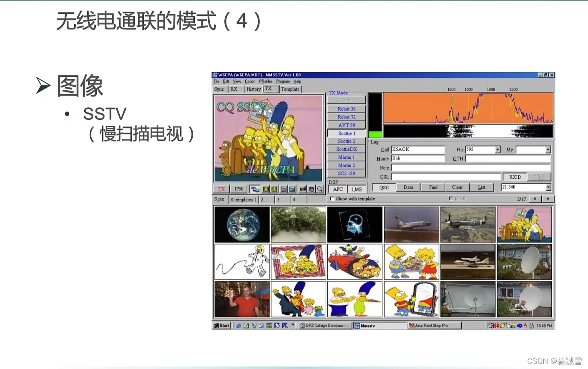Toggle the Draft checkbox

pyautogui.click(x=451, y=199)
